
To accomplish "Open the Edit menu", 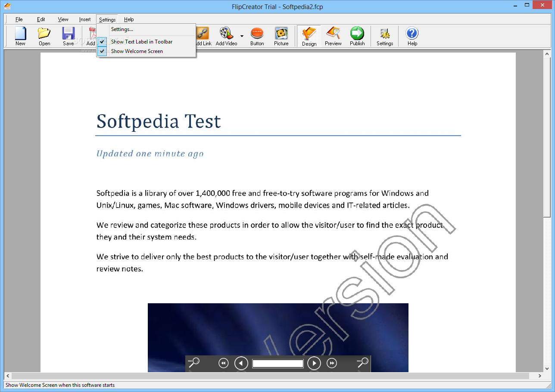I will (x=41, y=19).
